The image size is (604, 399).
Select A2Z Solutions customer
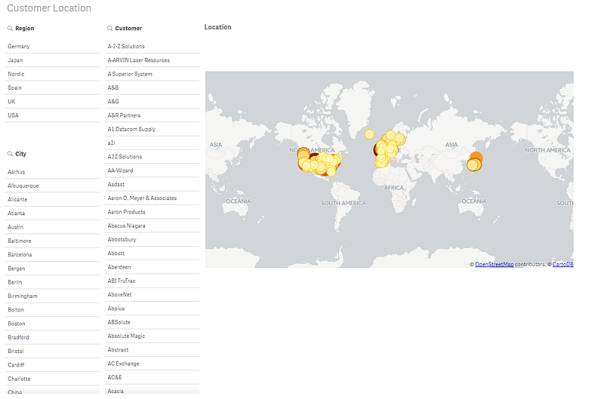(152, 157)
